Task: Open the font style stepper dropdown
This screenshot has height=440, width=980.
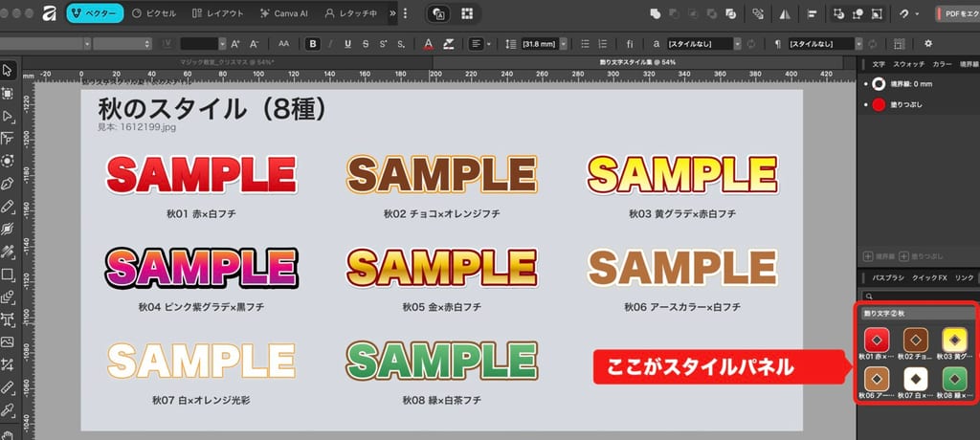Action: pos(122,44)
